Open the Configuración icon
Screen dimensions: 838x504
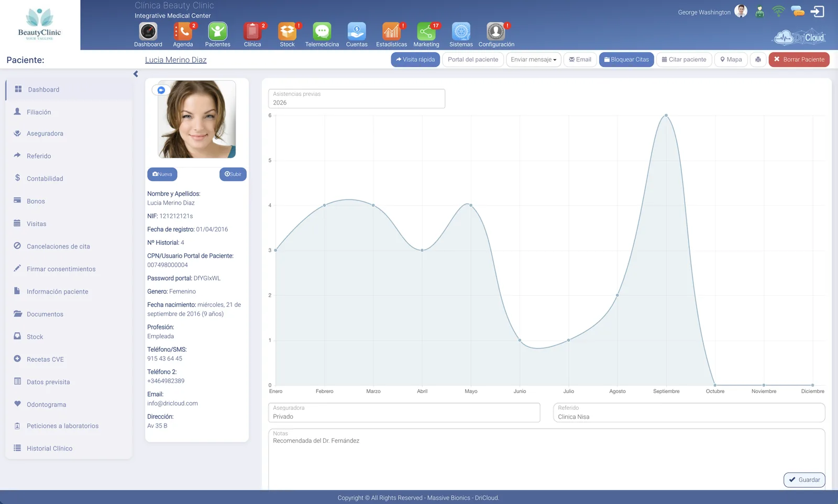click(x=495, y=31)
